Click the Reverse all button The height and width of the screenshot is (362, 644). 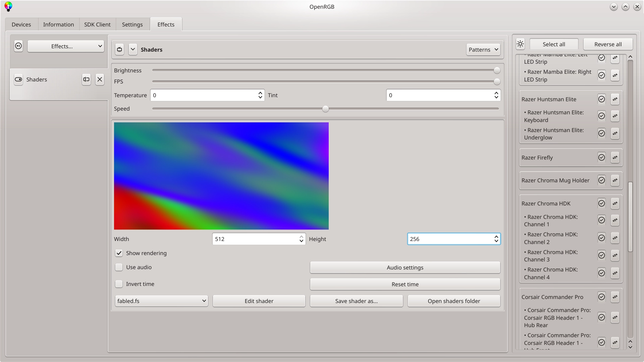pyautogui.click(x=608, y=44)
